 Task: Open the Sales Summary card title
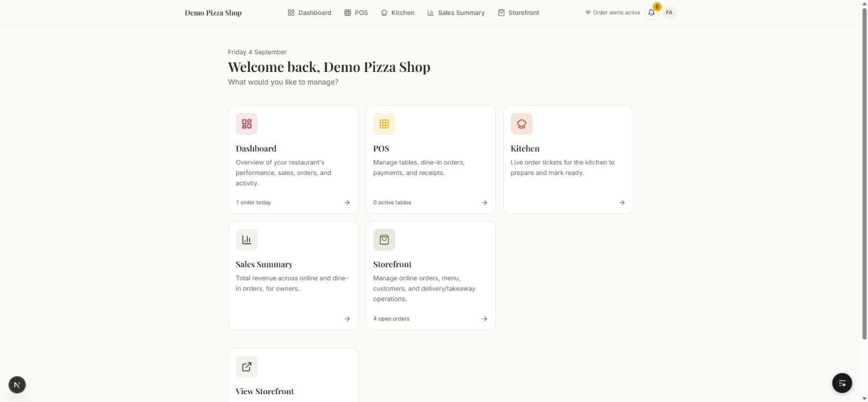click(x=264, y=264)
